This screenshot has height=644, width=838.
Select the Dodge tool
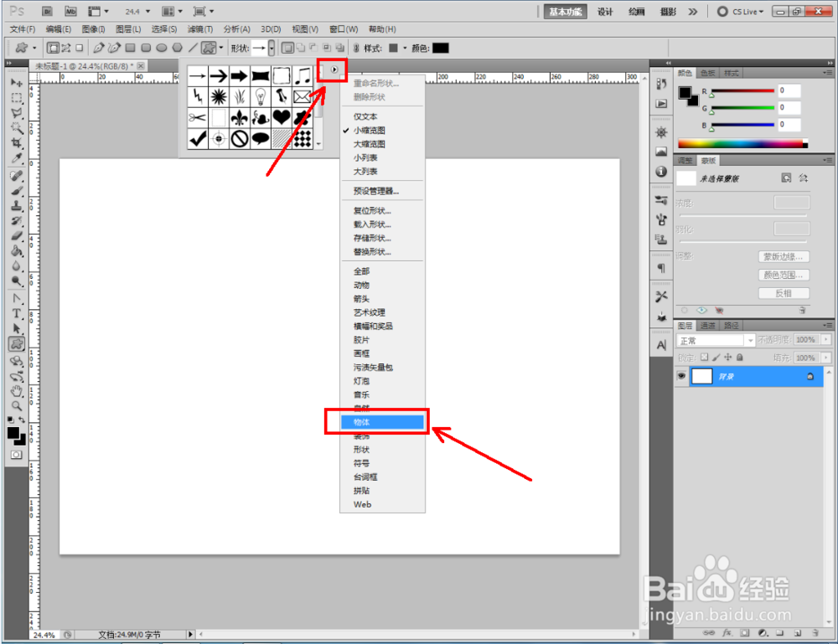(x=17, y=281)
